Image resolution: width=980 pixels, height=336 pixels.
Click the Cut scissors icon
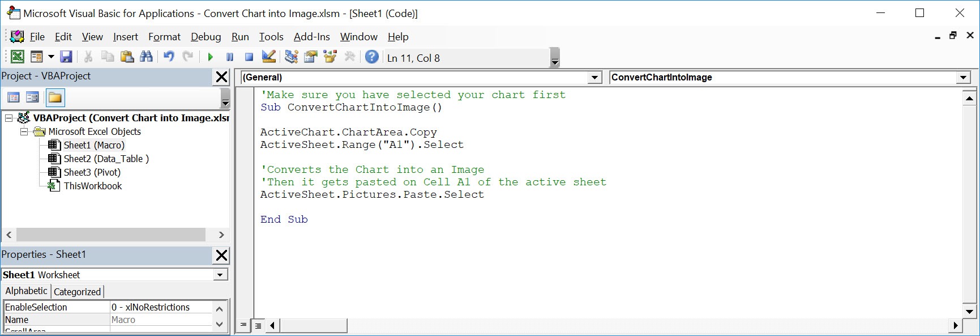88,57
